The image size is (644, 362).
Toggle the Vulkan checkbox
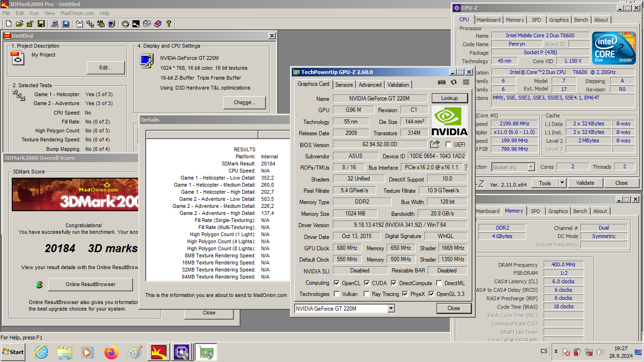(x=337, y=294)
